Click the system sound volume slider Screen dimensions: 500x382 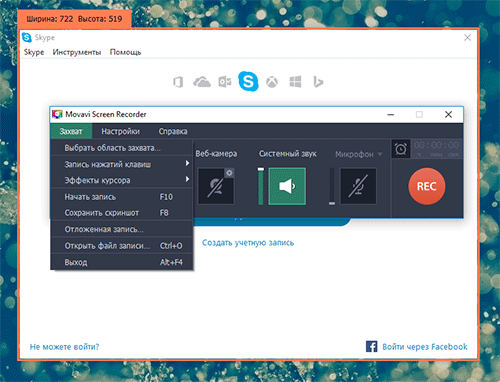(x=261, y=186)
